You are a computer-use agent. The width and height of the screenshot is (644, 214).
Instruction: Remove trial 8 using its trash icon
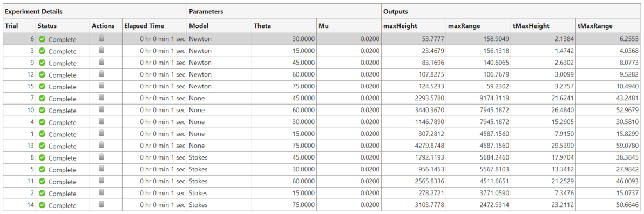pyautogui.click(x=101, y=157)
